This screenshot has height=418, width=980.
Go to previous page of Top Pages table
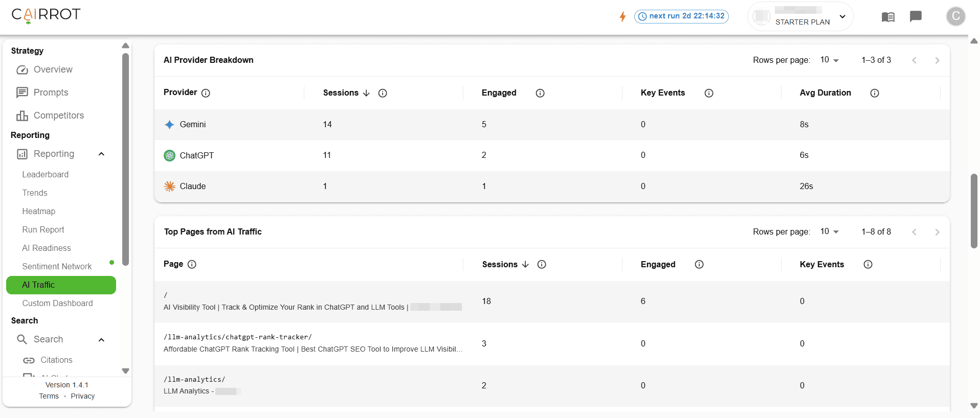tap(914, 232)
